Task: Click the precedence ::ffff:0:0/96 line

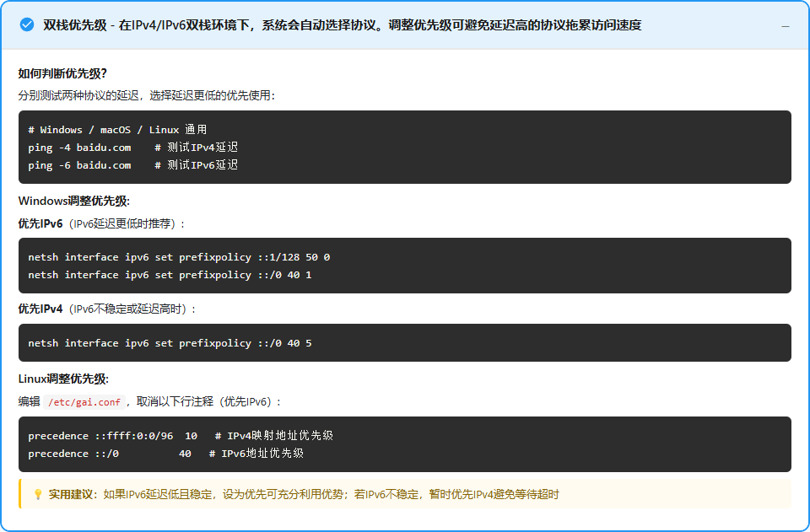Action: (x=112, y=436)
